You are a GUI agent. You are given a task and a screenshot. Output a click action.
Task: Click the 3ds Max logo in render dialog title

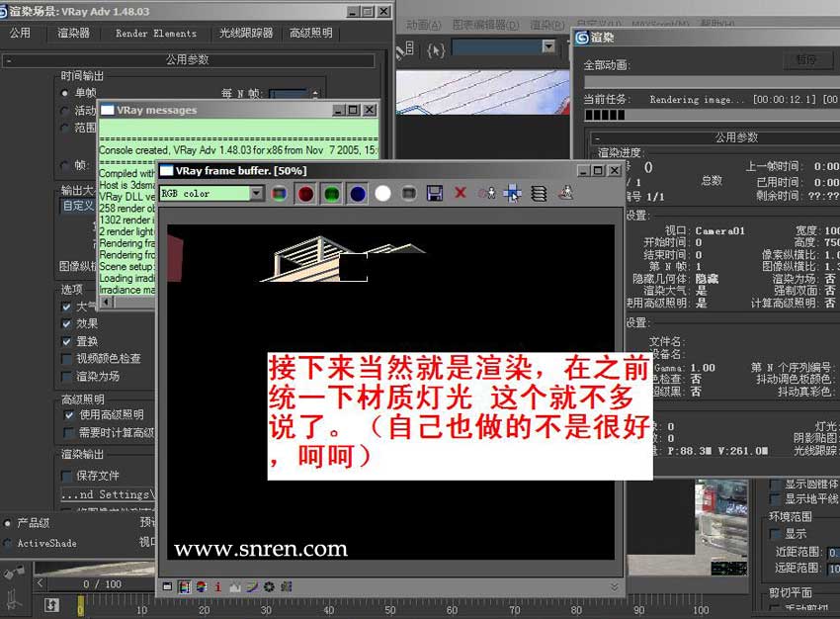pos(582,37)
